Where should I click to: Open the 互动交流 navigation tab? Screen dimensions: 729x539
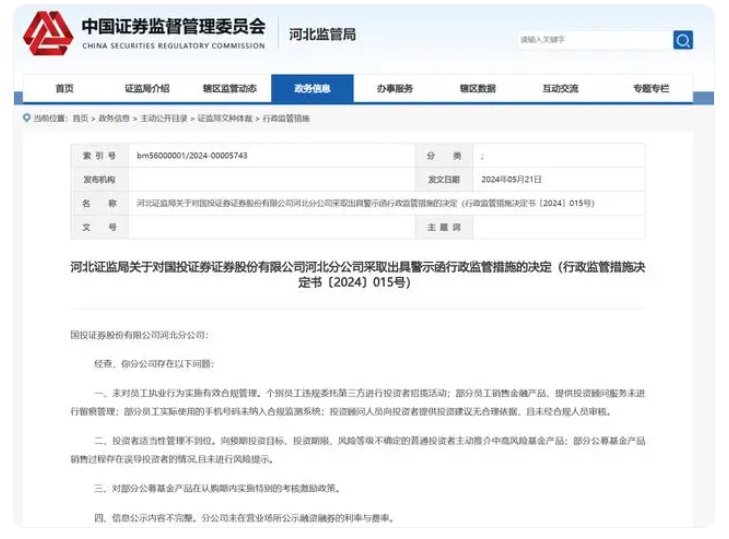click(560, 89)
